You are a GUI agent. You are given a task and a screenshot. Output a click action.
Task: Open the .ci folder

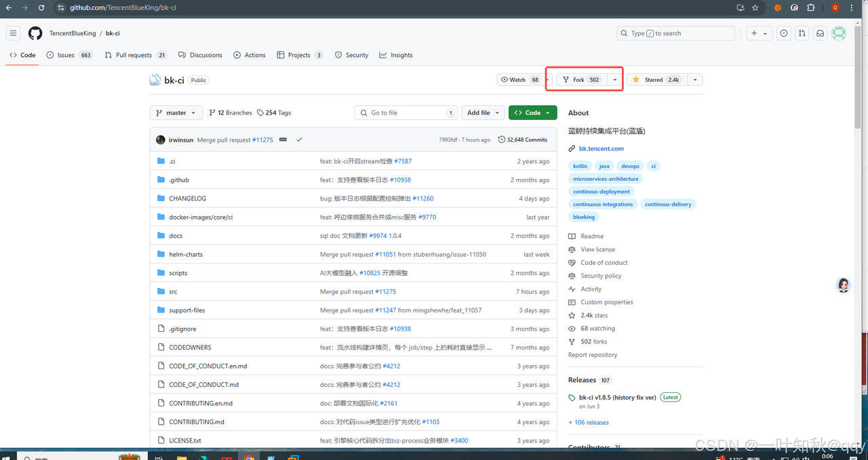[172, 161]
